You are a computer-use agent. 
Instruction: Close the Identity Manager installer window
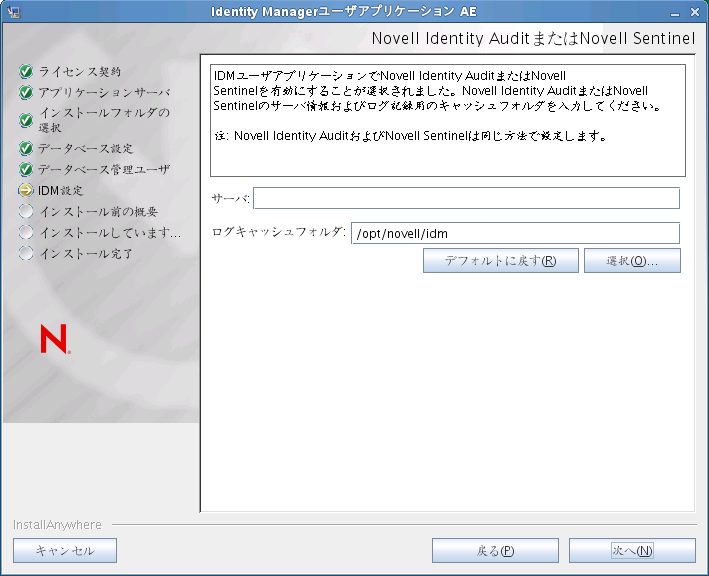pos(695,12)
